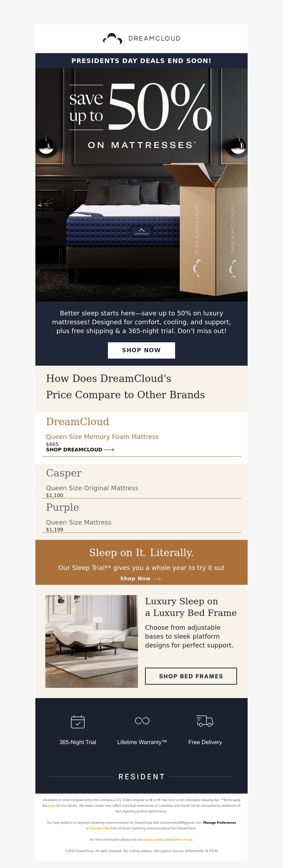Image resolution: width=283 pixels, height=868 pixels.
Task: Click the arrow beside Shop Now in the brown banner
Action: point(157,579)
